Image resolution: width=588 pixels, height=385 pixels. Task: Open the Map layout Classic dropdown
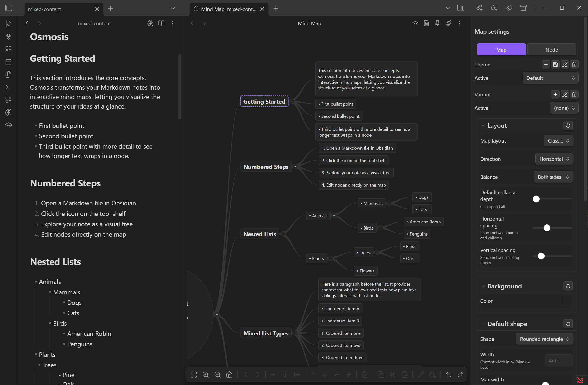(558, 141)
